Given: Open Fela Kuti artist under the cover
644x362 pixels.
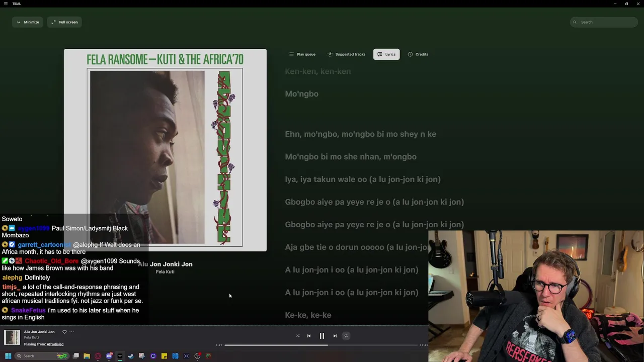Looking at the screenshot, I should tap(165, 271).
